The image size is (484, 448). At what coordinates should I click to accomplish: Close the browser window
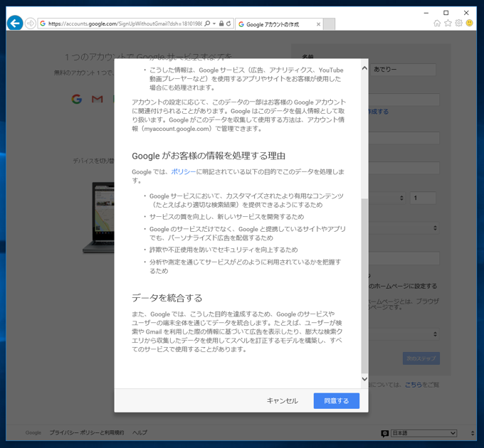(x=466, y=13)
